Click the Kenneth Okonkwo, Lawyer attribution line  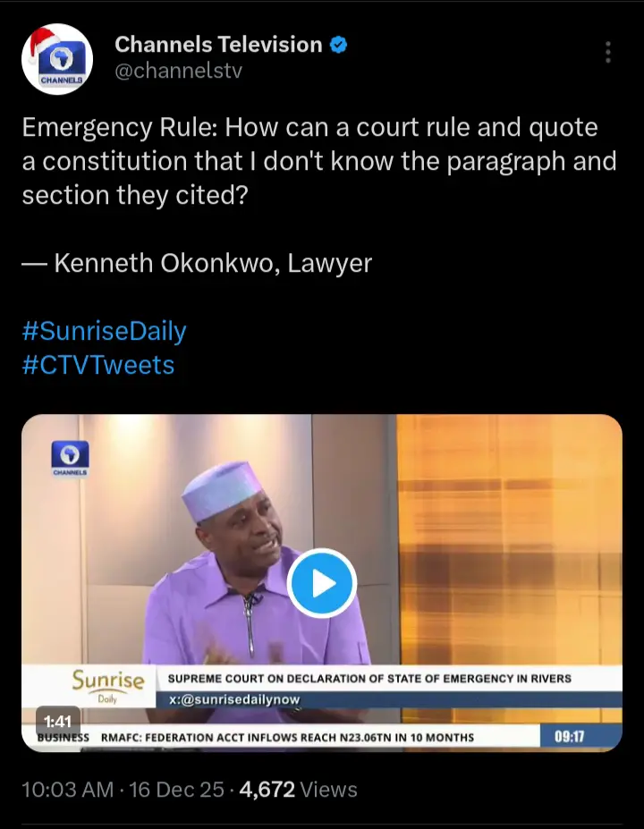click(197, 263)
